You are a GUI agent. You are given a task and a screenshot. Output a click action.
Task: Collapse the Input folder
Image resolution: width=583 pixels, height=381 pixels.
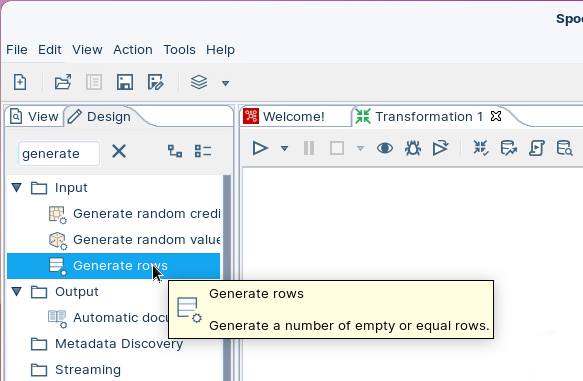tap(16, 187)
